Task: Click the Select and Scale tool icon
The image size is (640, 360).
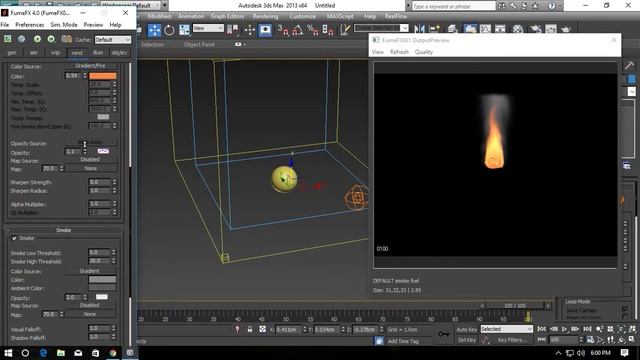Action: tap(184, 30)
